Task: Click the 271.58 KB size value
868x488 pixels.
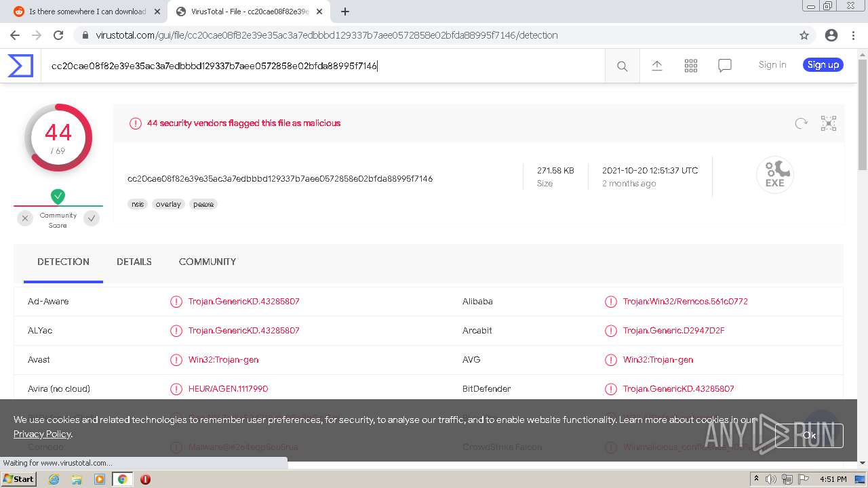Action: click(x=555, y=171)
